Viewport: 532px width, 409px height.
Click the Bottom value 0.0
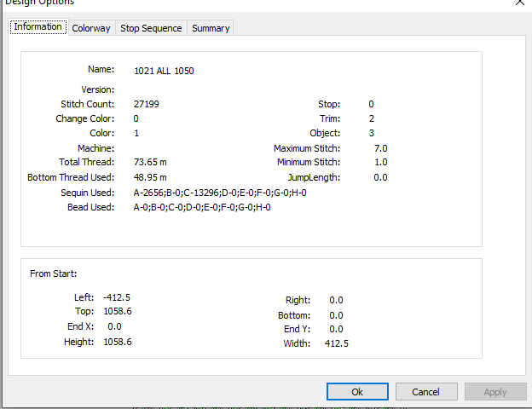click(x=336, y=315)
